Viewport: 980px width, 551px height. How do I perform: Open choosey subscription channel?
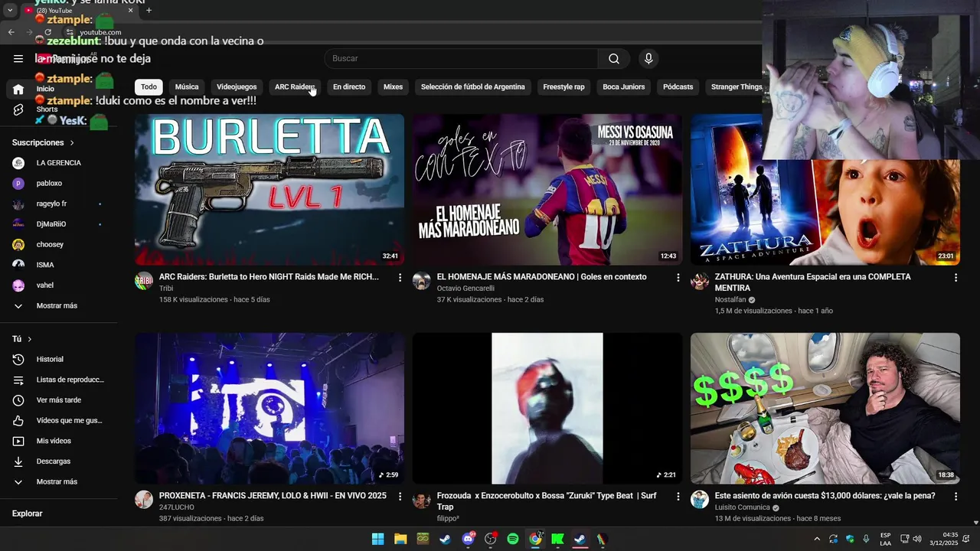(60, 245)
